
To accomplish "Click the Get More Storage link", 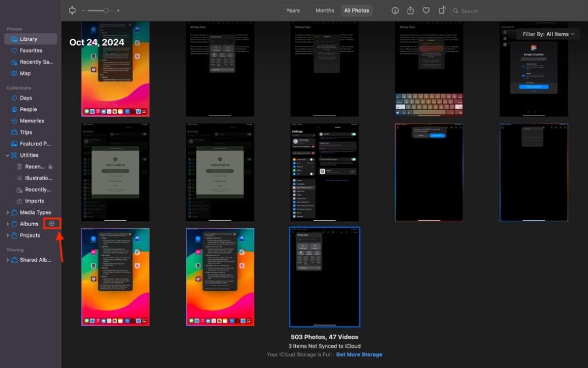I will (x=359, y=354).
